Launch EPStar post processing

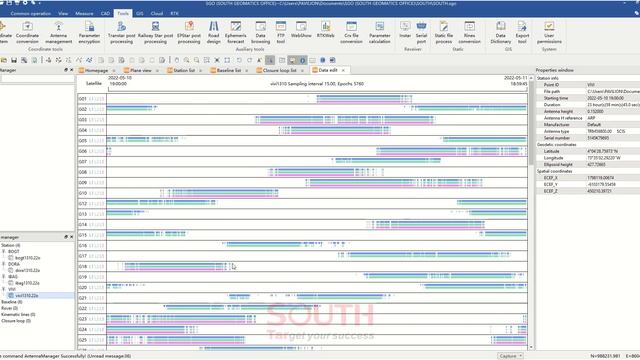[189, 32]
